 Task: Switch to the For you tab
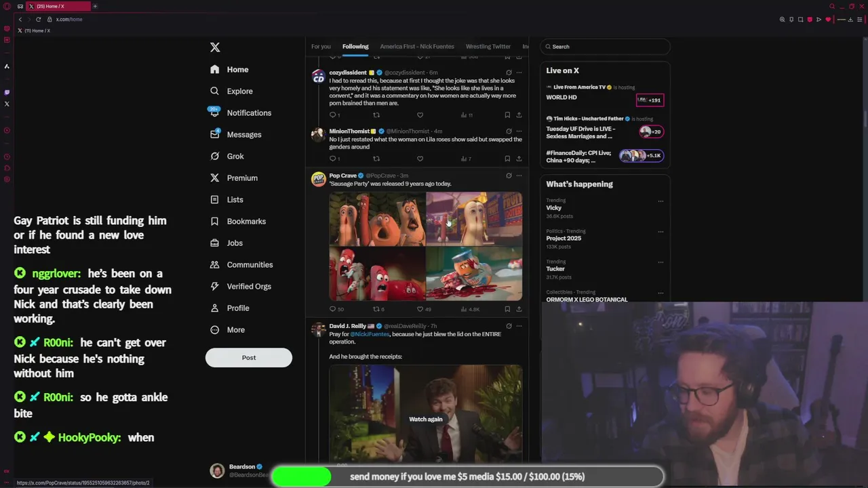tap(321, 47)
